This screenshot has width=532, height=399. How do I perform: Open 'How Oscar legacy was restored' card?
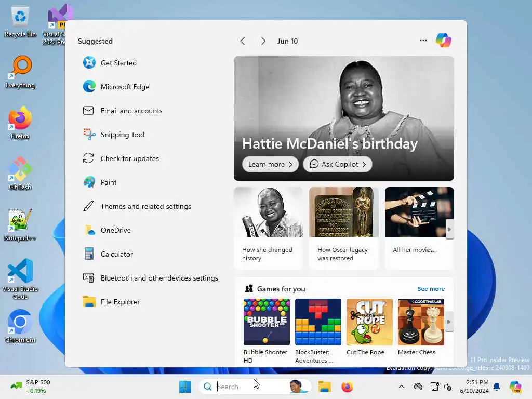(344, 229)
